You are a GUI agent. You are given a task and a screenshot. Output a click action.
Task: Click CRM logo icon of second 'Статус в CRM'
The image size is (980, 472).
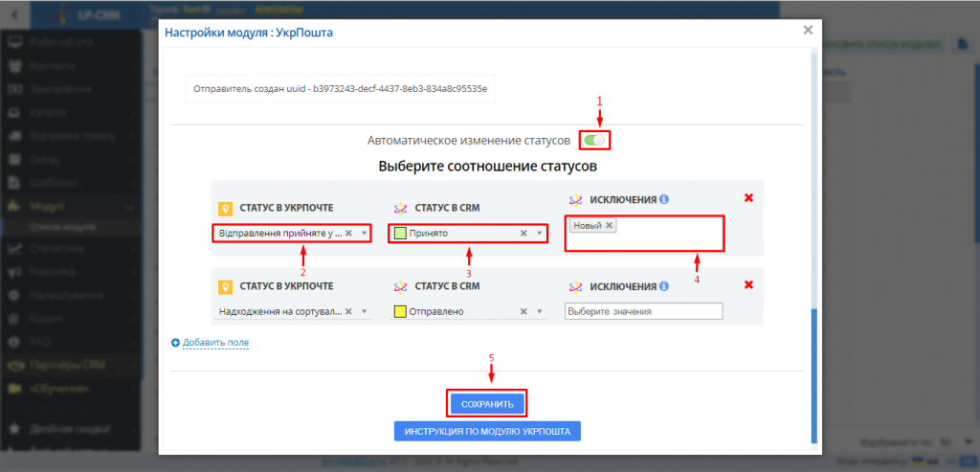(x=401, y=286)
